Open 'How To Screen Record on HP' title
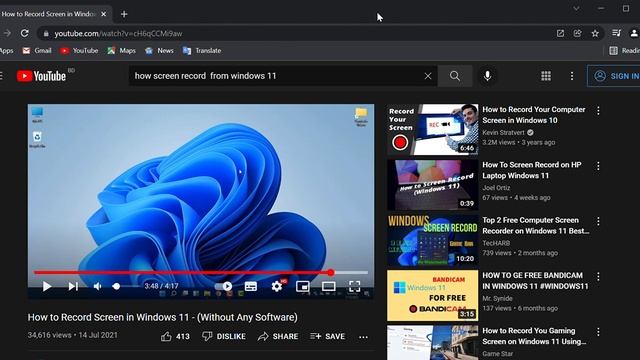Screen dimensions: 640x360 [532, 170]
